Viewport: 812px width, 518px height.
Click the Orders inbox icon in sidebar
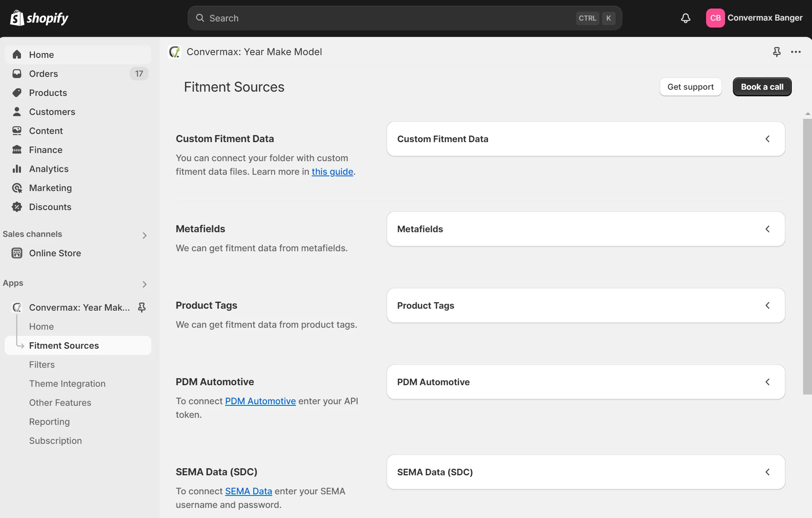coord(17,73)
